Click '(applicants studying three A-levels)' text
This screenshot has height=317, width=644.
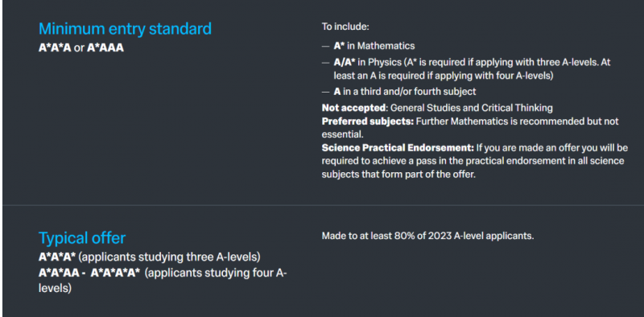[170, 257]
